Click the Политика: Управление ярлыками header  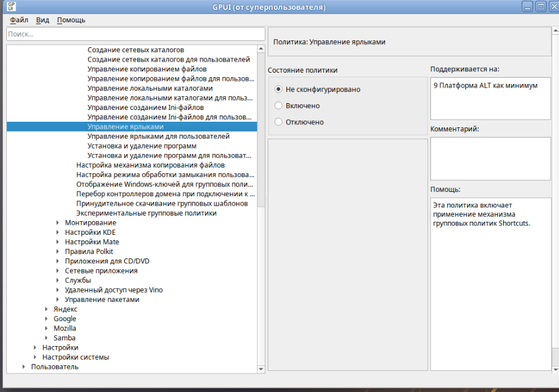pos(329,42)
